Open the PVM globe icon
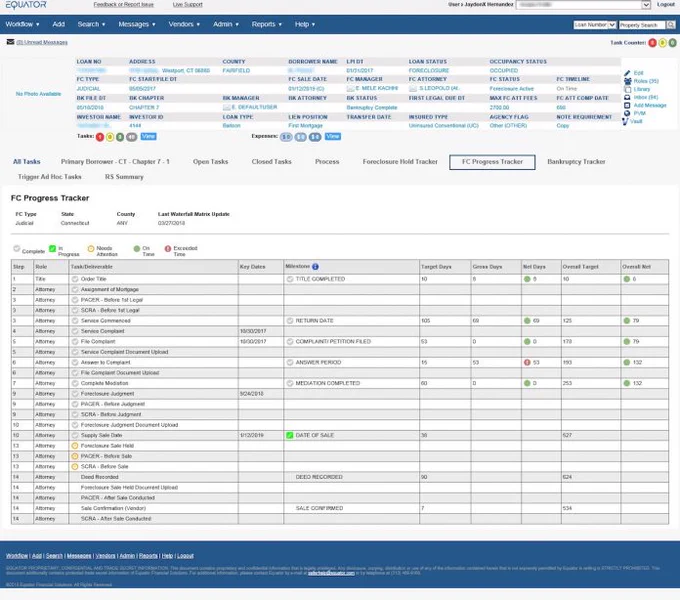Image resolution: width=680 pixels, height=600 pixels. (627, 113)
